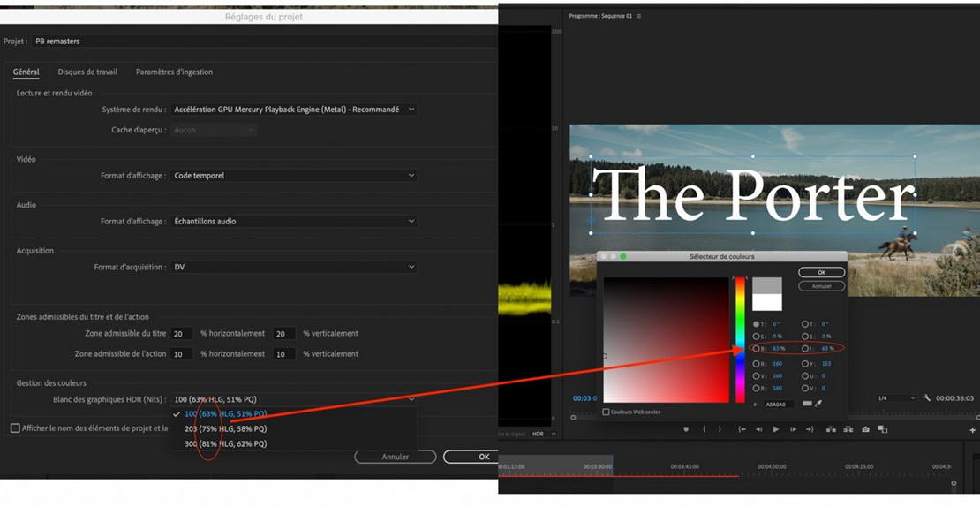Jump to the Out point
Image resolution: width=980 pixels, height=507 pixels.
coord(810,429)
